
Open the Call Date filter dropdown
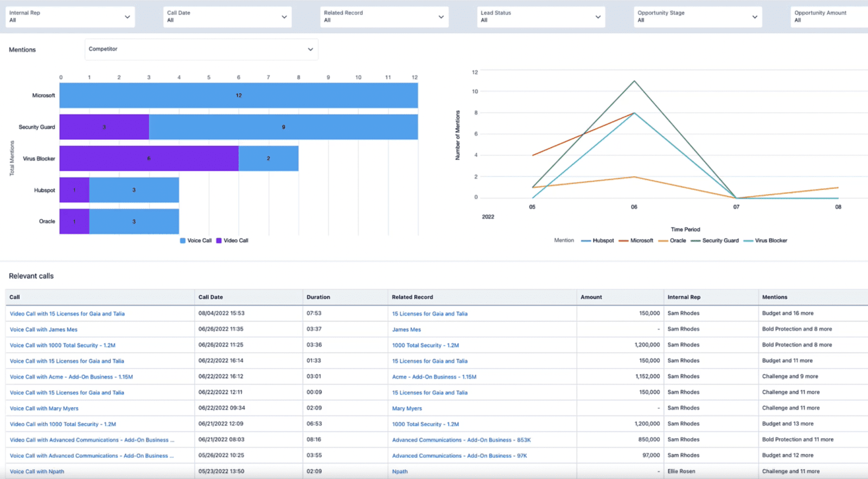click(x=227, y=17)
